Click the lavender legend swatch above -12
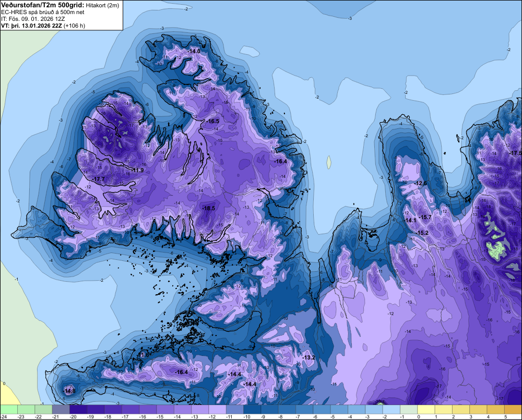This screenshot has width=522, height=420. tap(217, 409)
